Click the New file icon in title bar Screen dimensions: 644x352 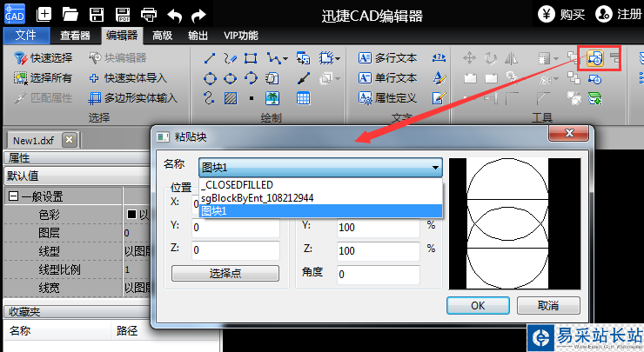[x=44, y=15]
